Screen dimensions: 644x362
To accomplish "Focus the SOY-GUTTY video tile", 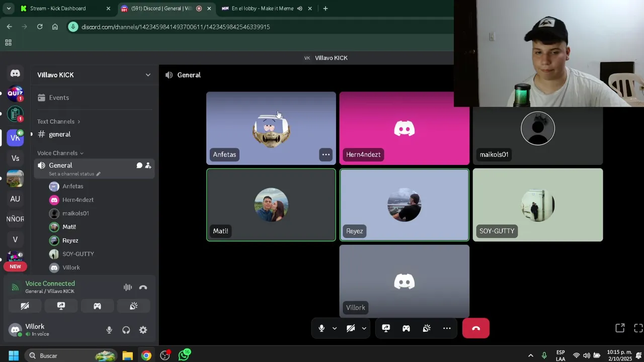I will (x=538, y=205).
